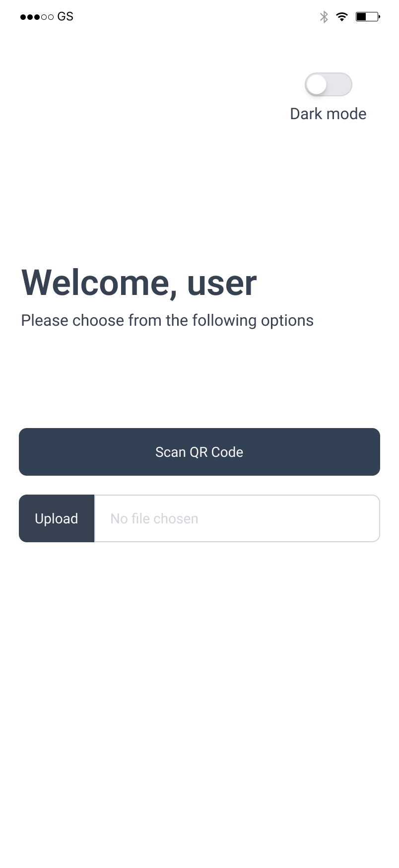
Task: Tap the last empty signal dot
Action: pyautogui.click(x=51, y=17)
